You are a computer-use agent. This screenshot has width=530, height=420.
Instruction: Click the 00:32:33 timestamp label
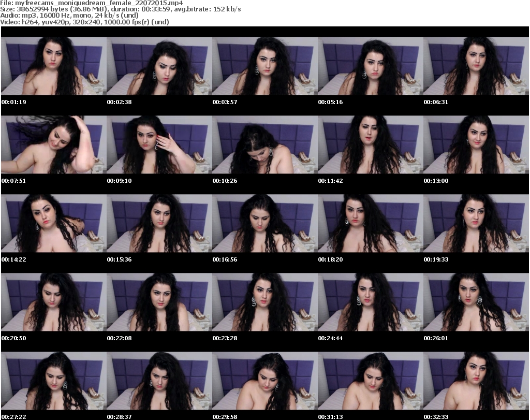(x=436, y=417)
